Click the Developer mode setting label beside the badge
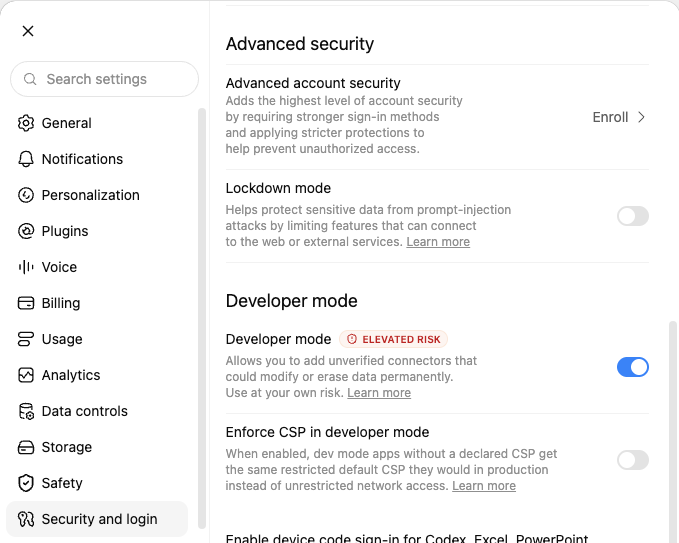The width and height of the screenshot is (679, 543). click(278, 339)
